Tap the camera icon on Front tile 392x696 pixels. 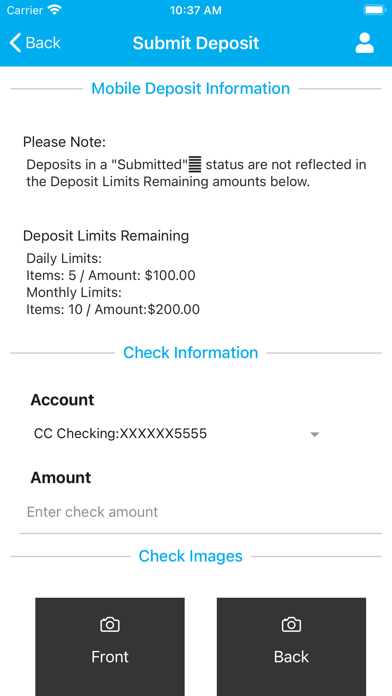point(110,625)
